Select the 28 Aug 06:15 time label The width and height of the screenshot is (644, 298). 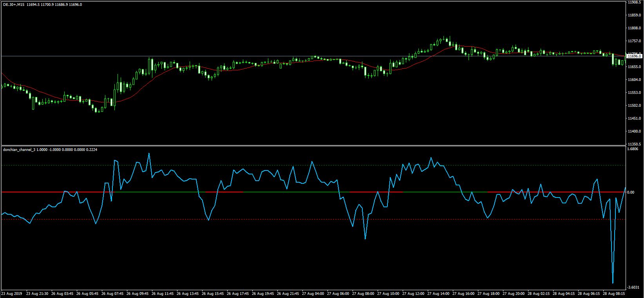click(589, 293)
